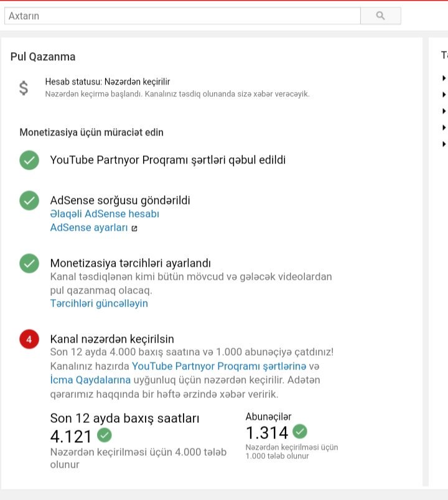Click Monetizasiya üçün müraciət edin heading
Screen dimensions: 448x500
91,132
